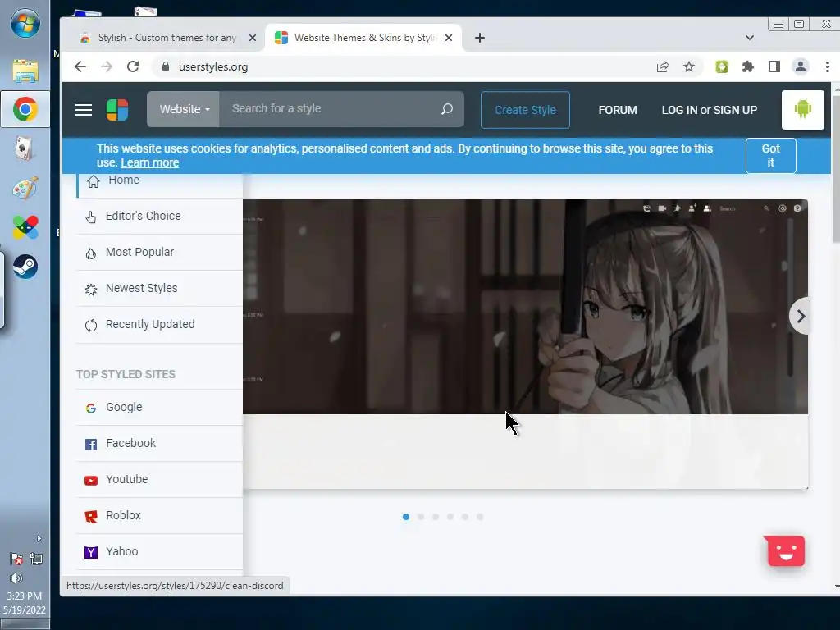
Task: Select the first carousel dot
Action: (406, 517)
